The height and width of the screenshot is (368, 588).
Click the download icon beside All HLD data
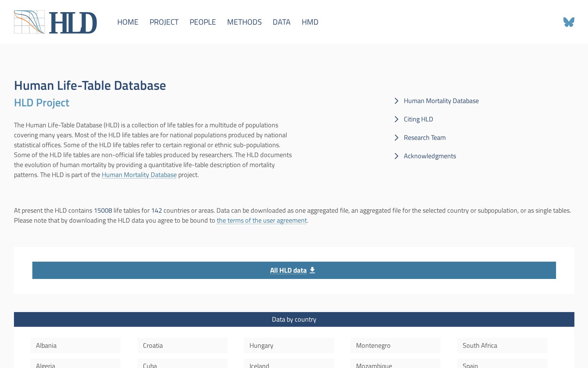(312, 270)
